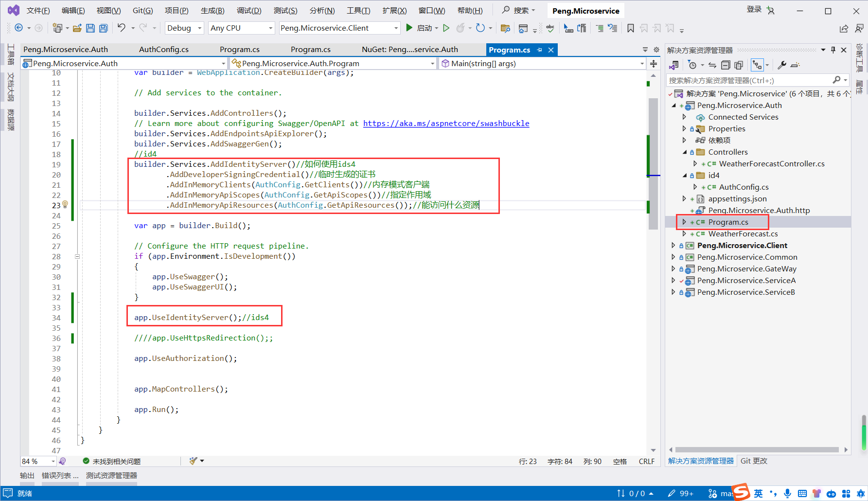Toggle pin on the active Program.cs tab
Image resolution: width=868 pixels, height=501 pixels.
(539, 50)
